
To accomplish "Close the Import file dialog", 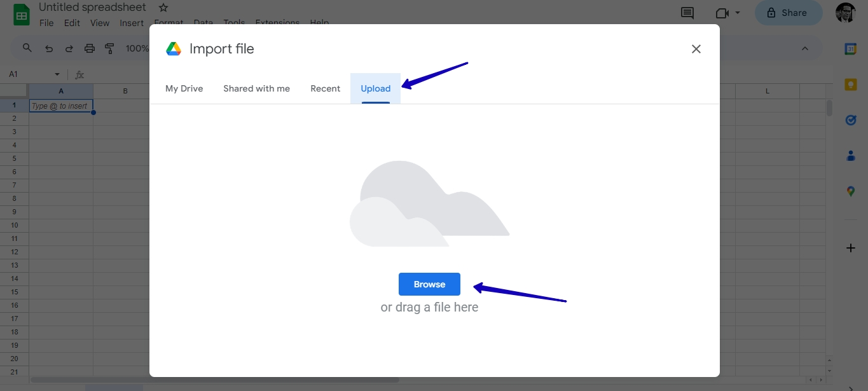I will tap(696, 49).
